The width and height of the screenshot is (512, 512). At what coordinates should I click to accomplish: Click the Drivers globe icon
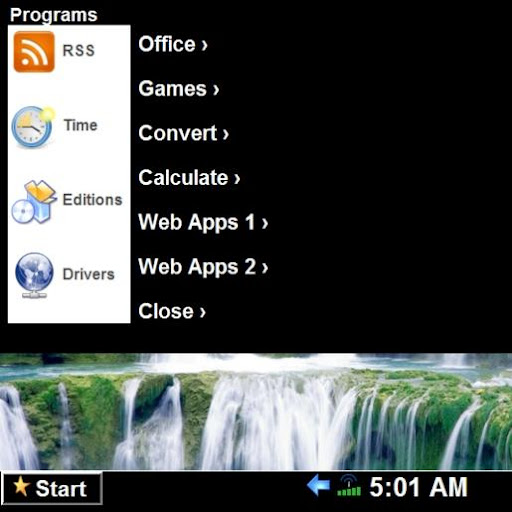click(34, 275)
